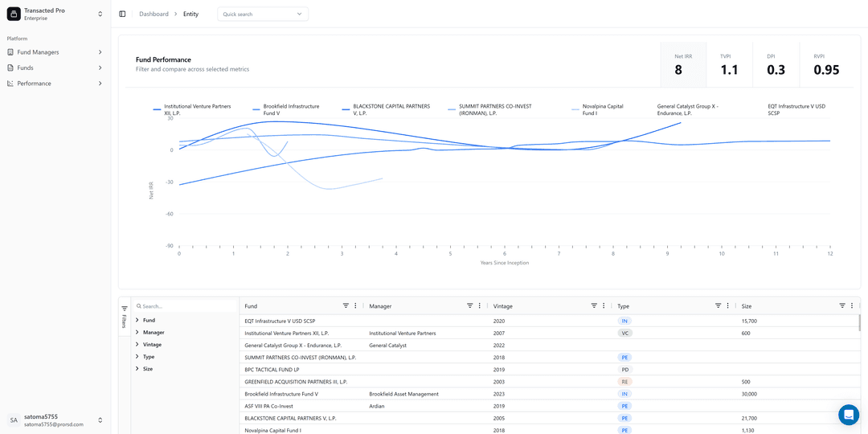868x434 pixels.
Task: Select the TVPI metric tab
Action: pos(730,64)
